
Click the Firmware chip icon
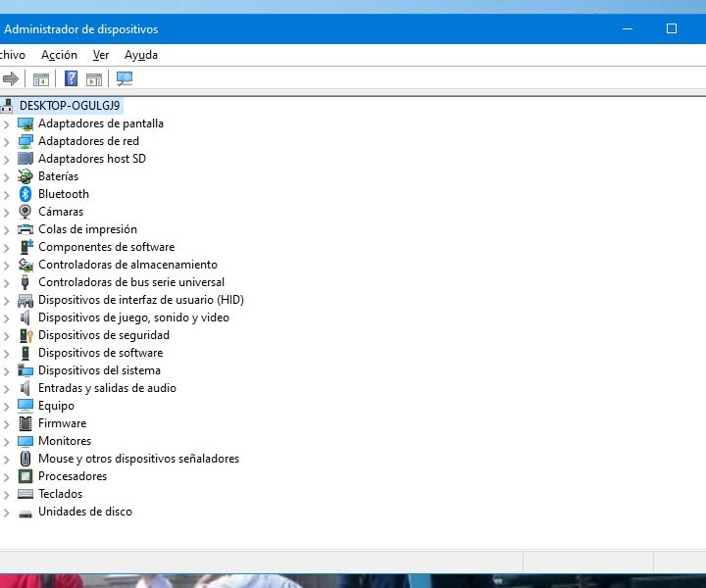(25, 423)
